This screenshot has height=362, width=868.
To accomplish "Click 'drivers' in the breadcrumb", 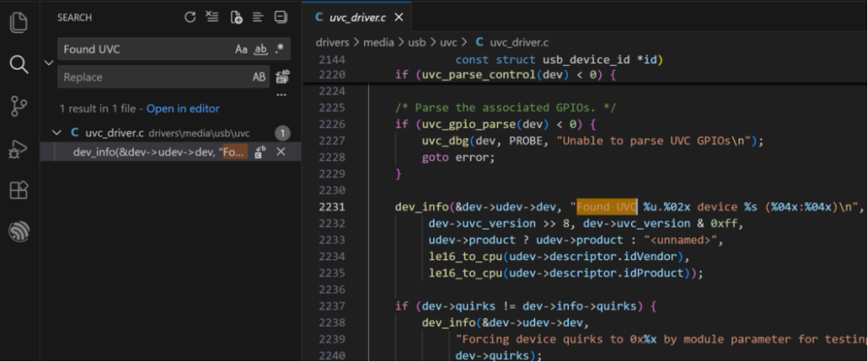I will 333,42.
